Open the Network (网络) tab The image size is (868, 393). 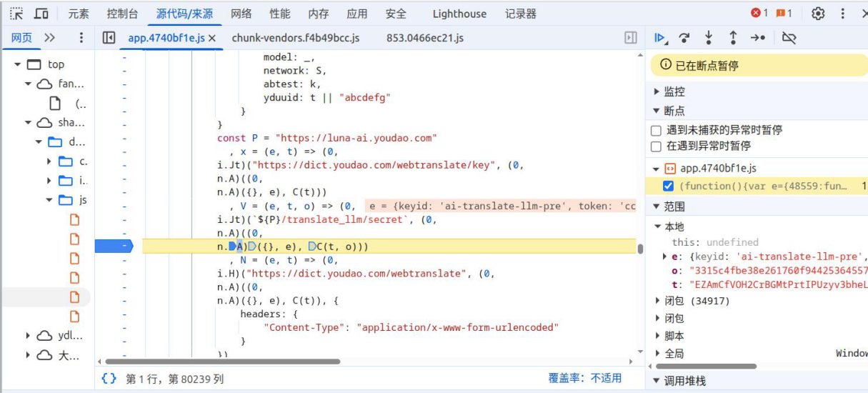click(x=241, y=14)
